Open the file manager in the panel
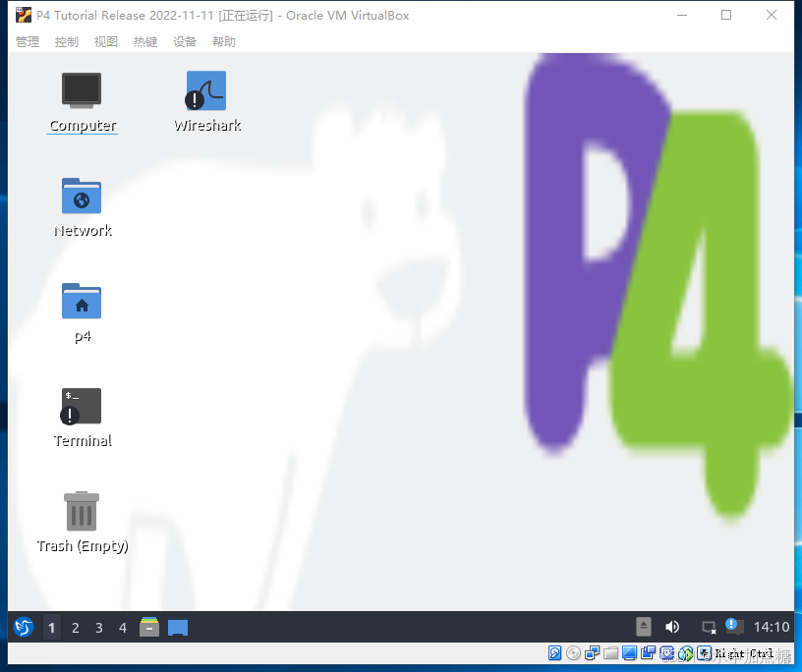 pos(149,627)
